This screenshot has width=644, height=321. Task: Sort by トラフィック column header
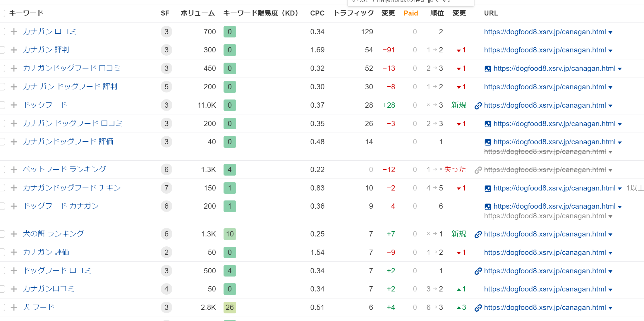coord(353,13)
